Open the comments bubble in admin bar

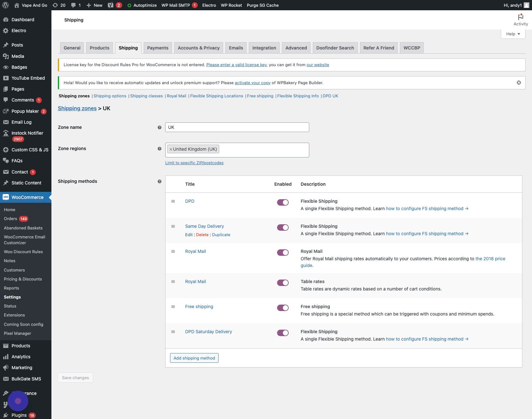76,5
